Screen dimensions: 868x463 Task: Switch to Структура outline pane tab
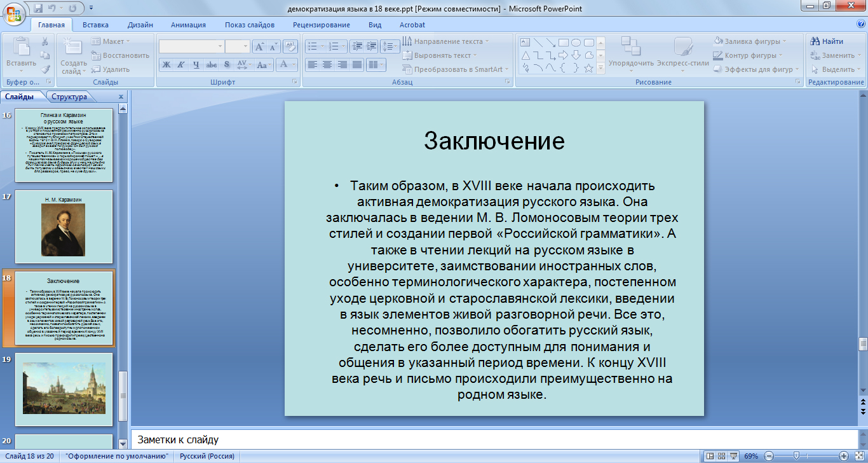[69, 97]
